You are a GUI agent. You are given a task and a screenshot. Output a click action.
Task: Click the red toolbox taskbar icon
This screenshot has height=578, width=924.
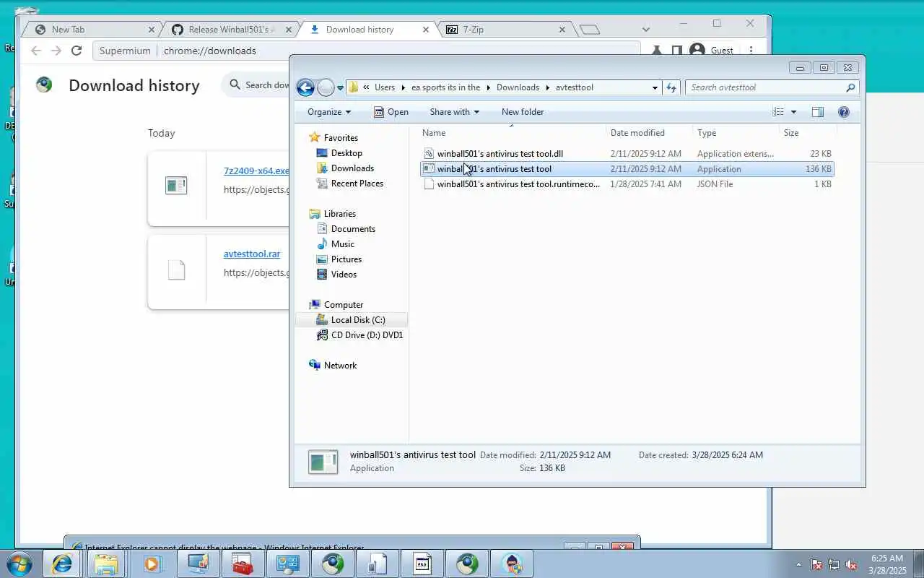coord(243,564)
